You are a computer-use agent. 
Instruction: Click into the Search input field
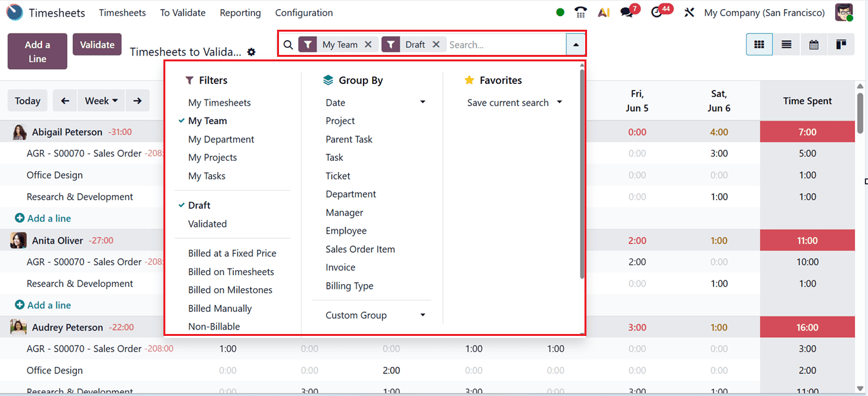(506, 45)
